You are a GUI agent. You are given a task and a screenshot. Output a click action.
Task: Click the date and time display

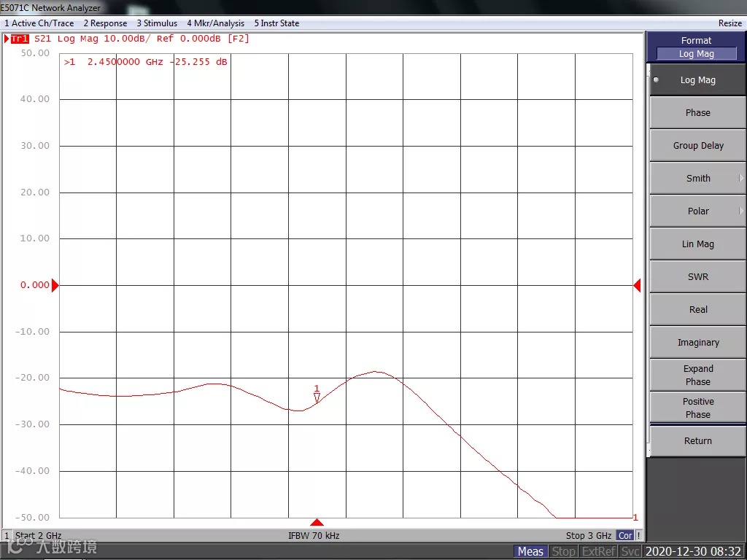pyautogui.click(x=693, y=551)
